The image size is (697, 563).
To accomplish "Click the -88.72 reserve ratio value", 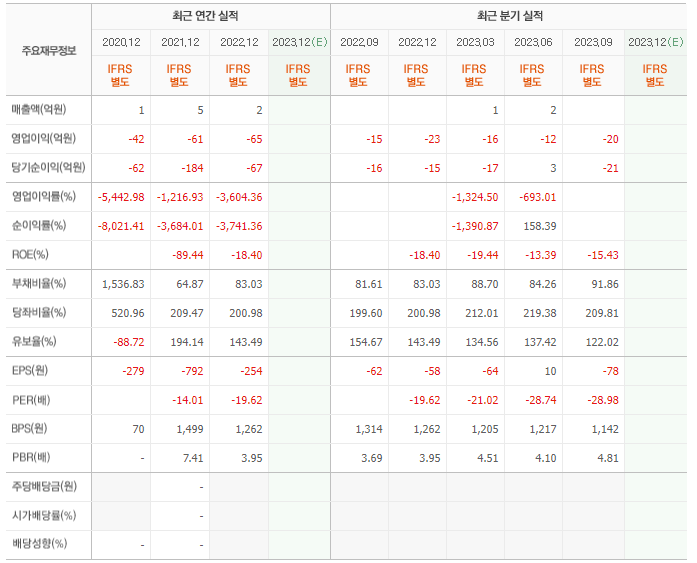I will point(128,342).
